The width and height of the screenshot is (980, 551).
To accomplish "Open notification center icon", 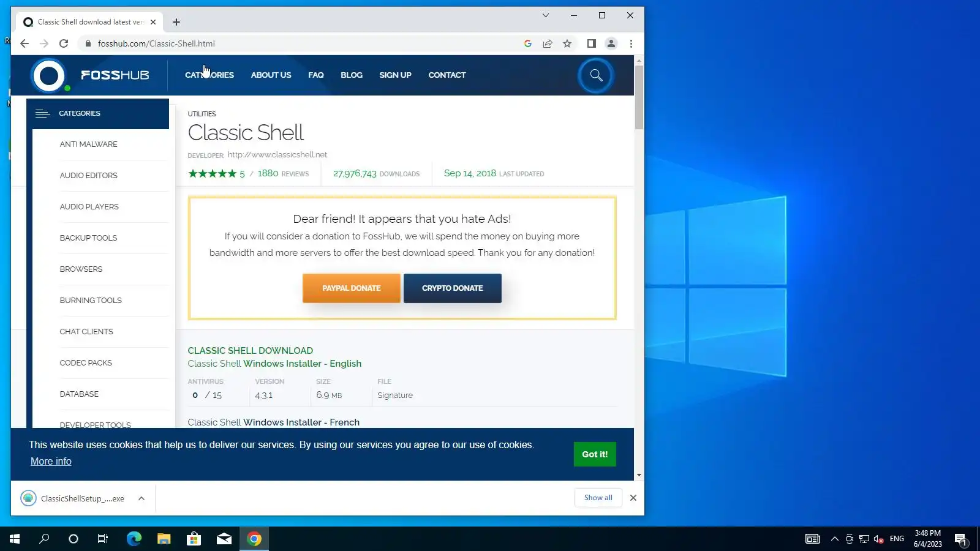I will pos(960,539).
